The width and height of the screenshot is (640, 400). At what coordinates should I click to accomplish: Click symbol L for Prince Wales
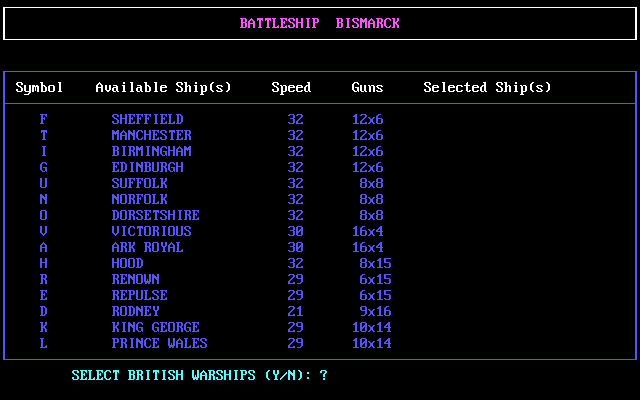[x=43, y=343]
